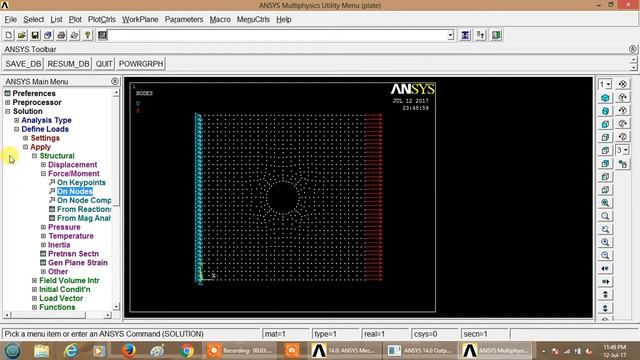
Task: Click the command prompt icon beside the input box
Action: point(102,35)
